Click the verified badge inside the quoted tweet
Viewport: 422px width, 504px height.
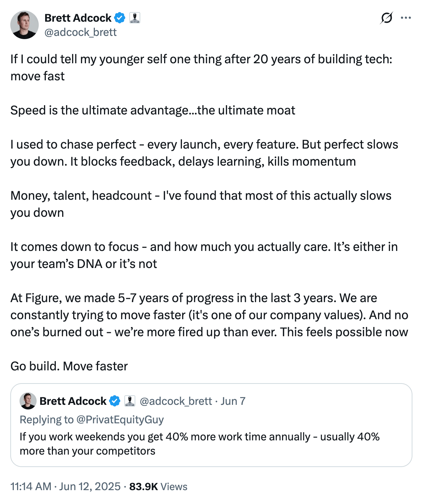(x=115, y=401)
